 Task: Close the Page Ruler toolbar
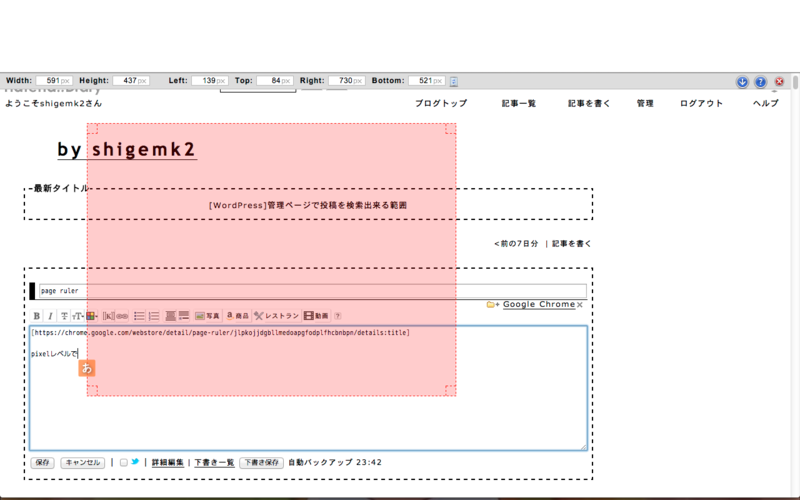[779, 82]
